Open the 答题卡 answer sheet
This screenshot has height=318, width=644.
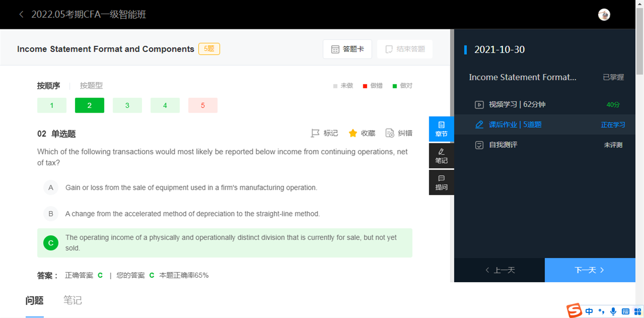click(348, 49)
